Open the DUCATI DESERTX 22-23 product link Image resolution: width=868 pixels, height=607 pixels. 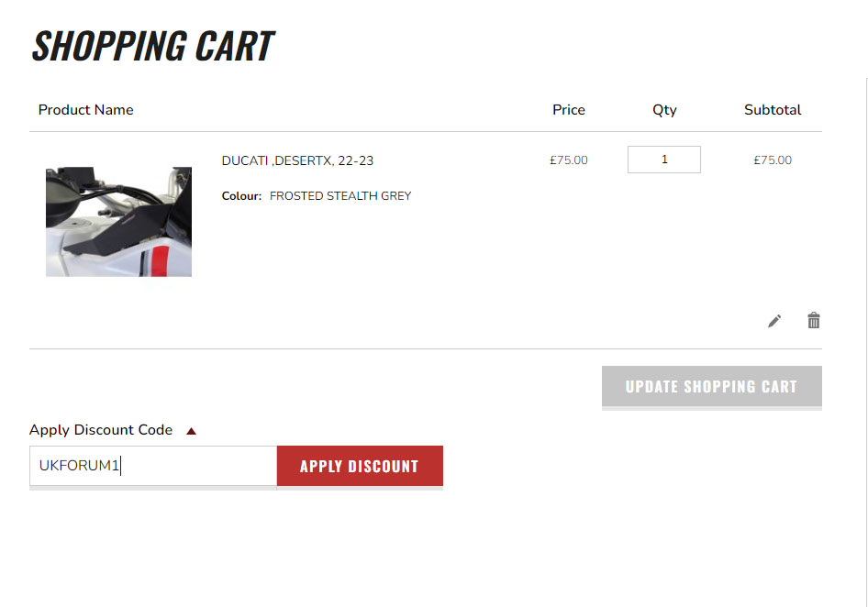coord(297,160)
